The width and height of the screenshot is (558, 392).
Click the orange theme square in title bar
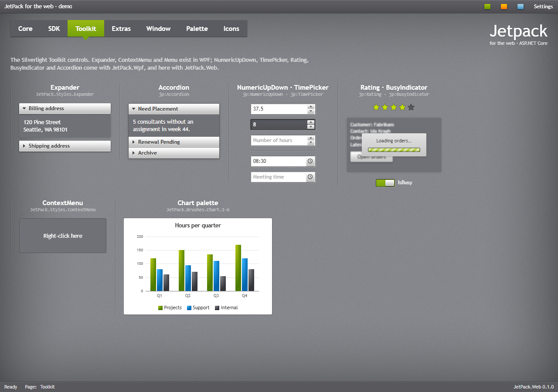point(504,7)
